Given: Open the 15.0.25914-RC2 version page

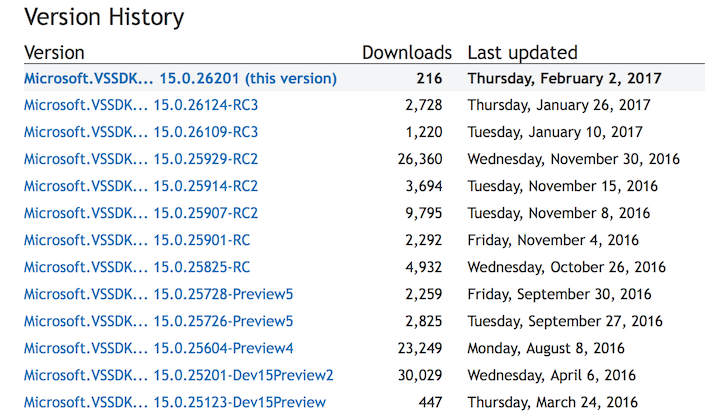Looking at the screenshot, I should (141, 186).
